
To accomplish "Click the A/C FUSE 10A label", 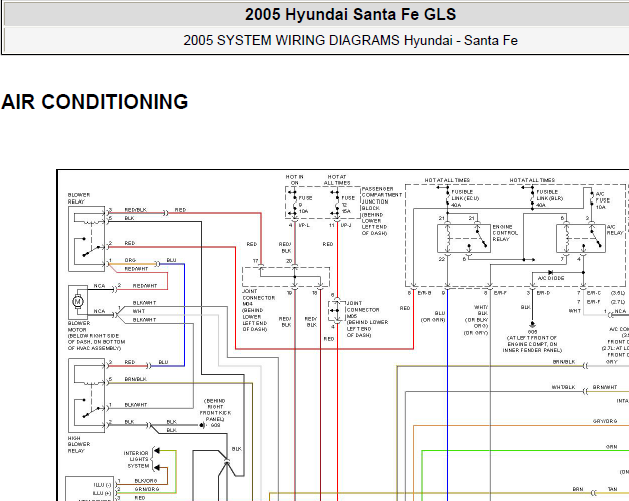I will point(603,201).
